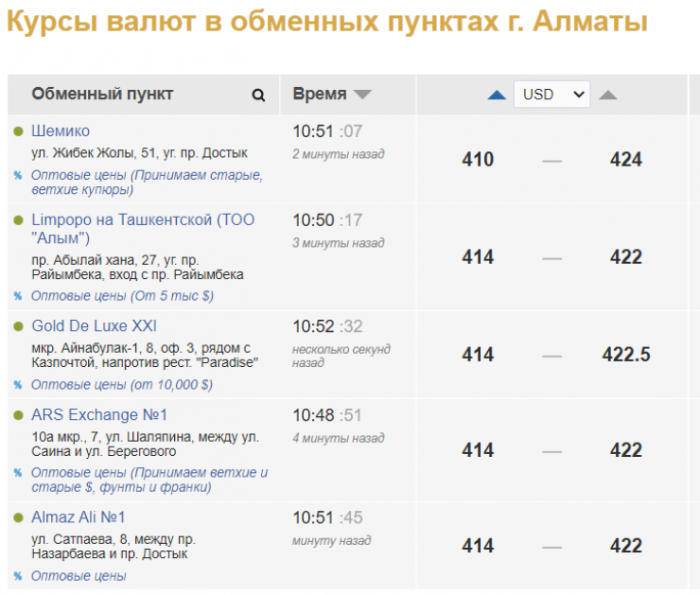Click the Время column header
This screenshot has height=595, width=700.
coord(320,95)
